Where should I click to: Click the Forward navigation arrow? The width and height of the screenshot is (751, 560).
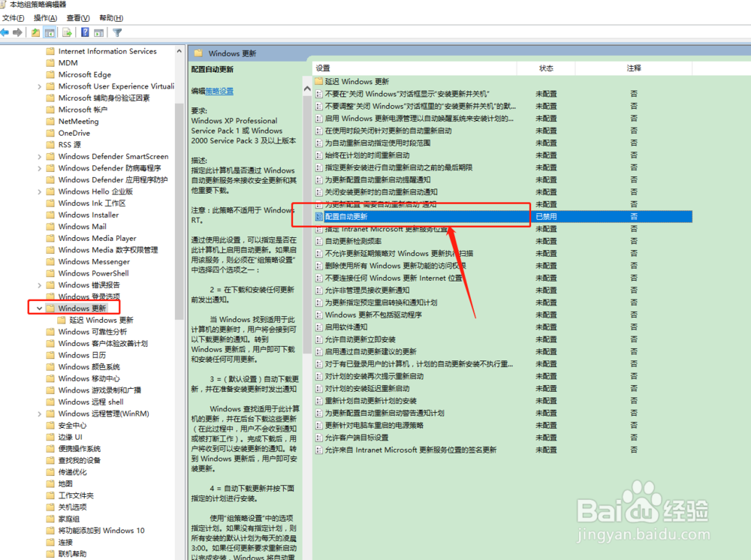point(17,32)
